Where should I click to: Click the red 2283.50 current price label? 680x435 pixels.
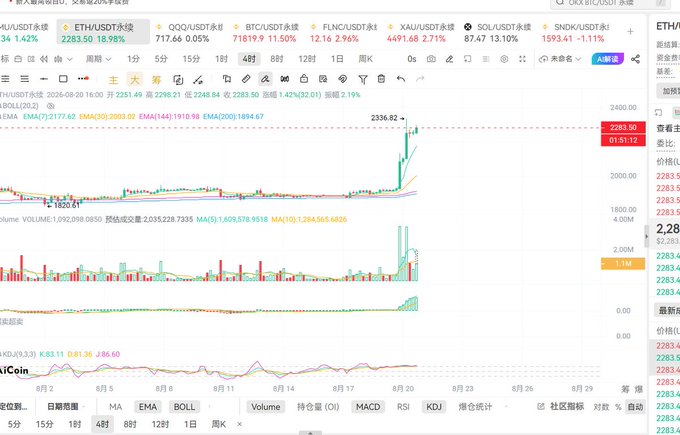[x=623, y=128]
